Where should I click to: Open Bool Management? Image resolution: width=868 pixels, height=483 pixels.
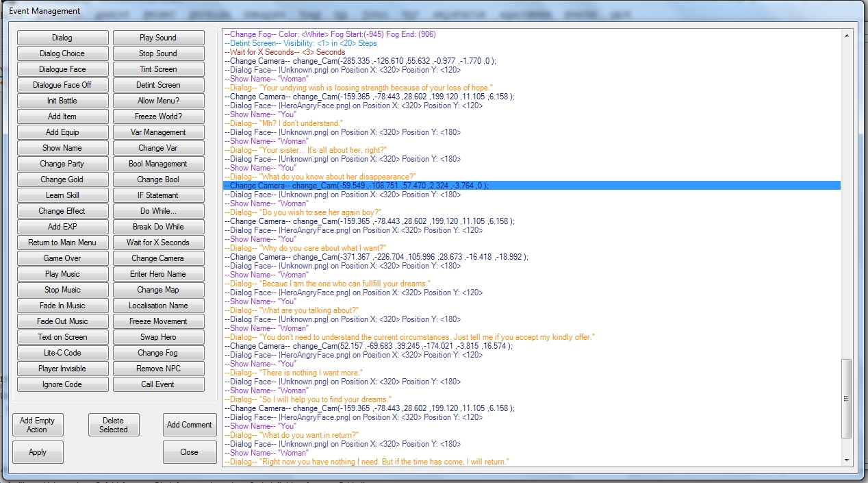(158, 164)
